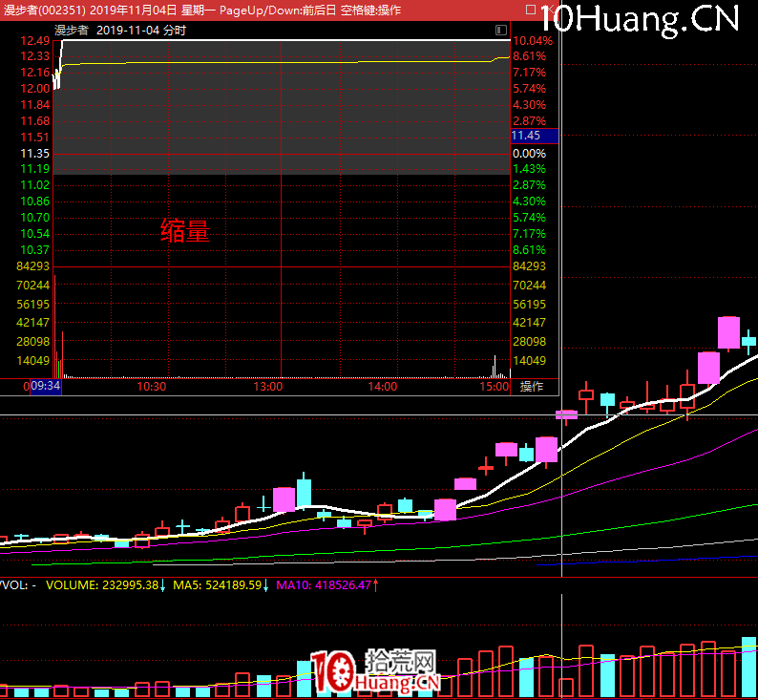The width and height of the screenshot is (758, 700).
Task: Click the green 10.54 price label
Action: pos(34,234)
